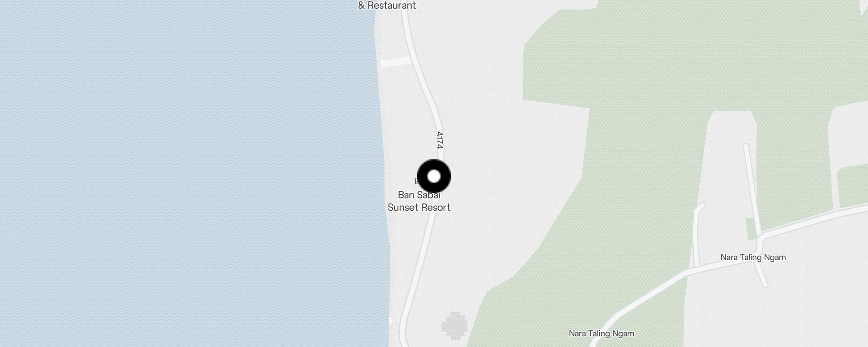The height and width of the screenshot is (347, 868).
Task: Click the blue sea area
Action: click(187, 173)
